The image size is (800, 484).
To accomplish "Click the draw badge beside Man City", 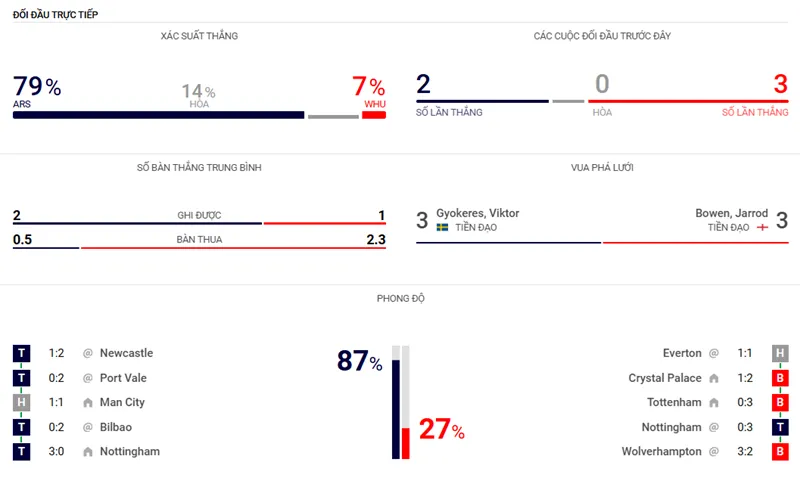I will 21,403.
